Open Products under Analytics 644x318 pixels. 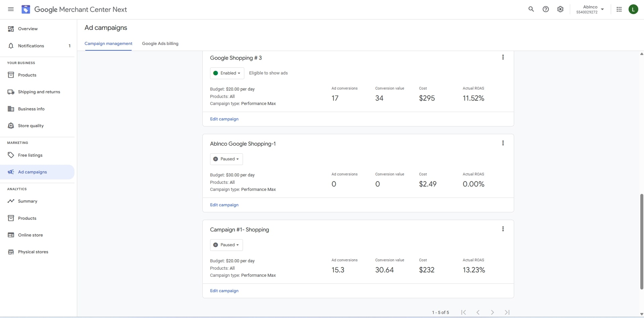(x=37, y=218)
